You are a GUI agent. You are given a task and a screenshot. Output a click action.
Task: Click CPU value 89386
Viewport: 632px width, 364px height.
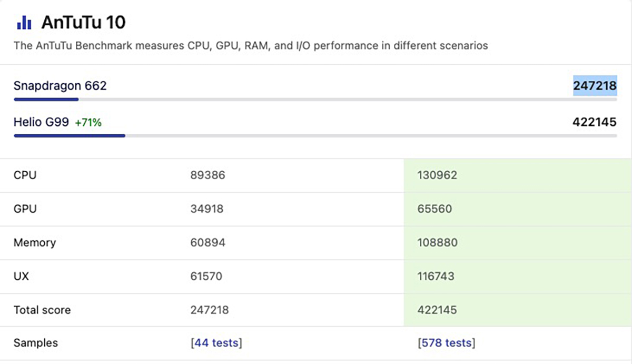pos(208,175)
